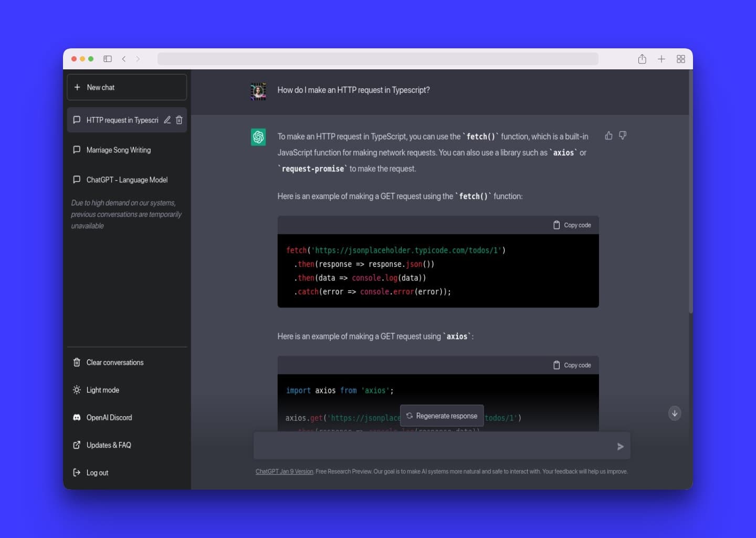Open the ChatGPT Jan 9 Version link

point(284,471)
